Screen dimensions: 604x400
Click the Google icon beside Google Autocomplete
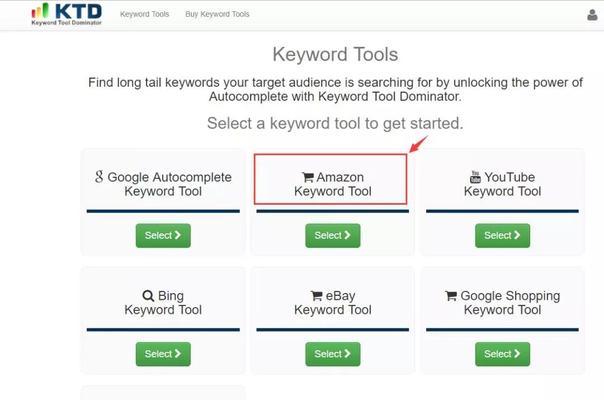pos(99,176)
